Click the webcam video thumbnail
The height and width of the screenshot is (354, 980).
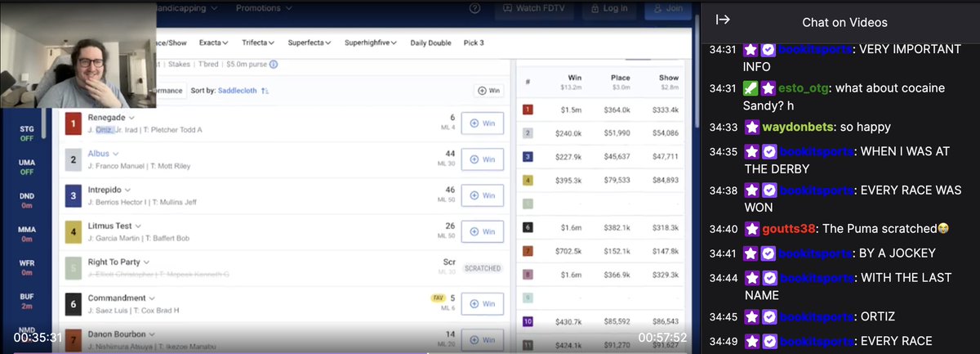point(78,55)
